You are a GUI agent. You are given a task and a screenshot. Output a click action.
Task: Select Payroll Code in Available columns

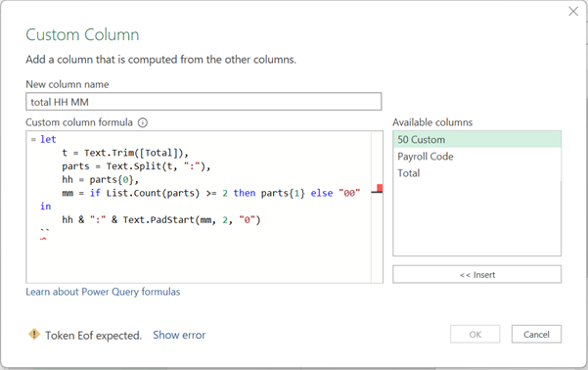pos(477,157)
